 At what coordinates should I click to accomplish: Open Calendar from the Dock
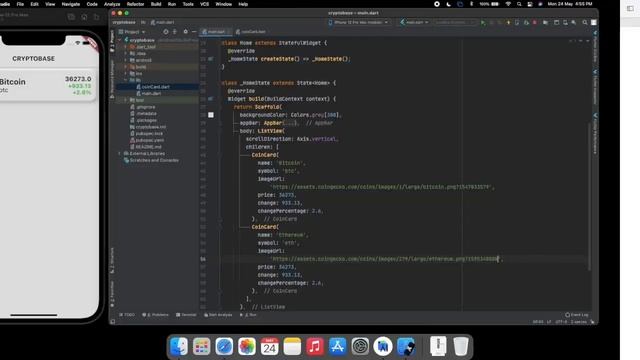click(x=269, y=346)
